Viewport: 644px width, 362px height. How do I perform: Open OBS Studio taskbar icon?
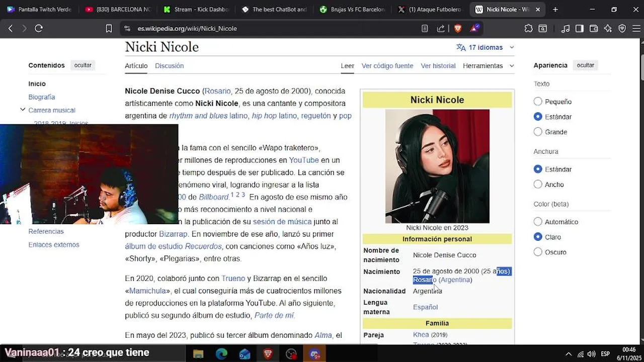(291, 354)
